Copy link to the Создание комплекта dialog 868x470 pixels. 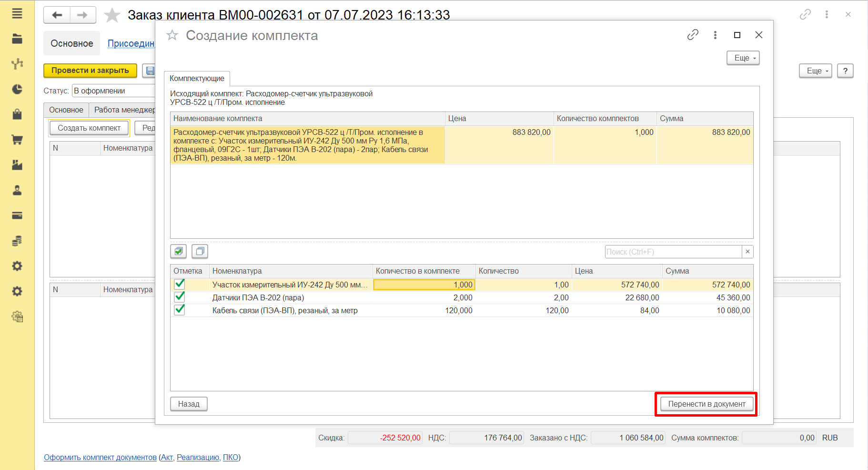pyautogui.click(x=693, y=35)
